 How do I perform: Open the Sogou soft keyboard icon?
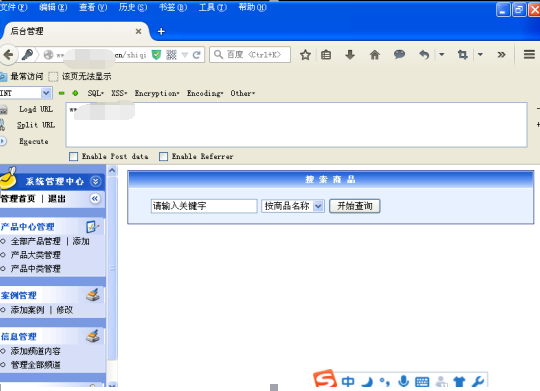tap(422, 382)
